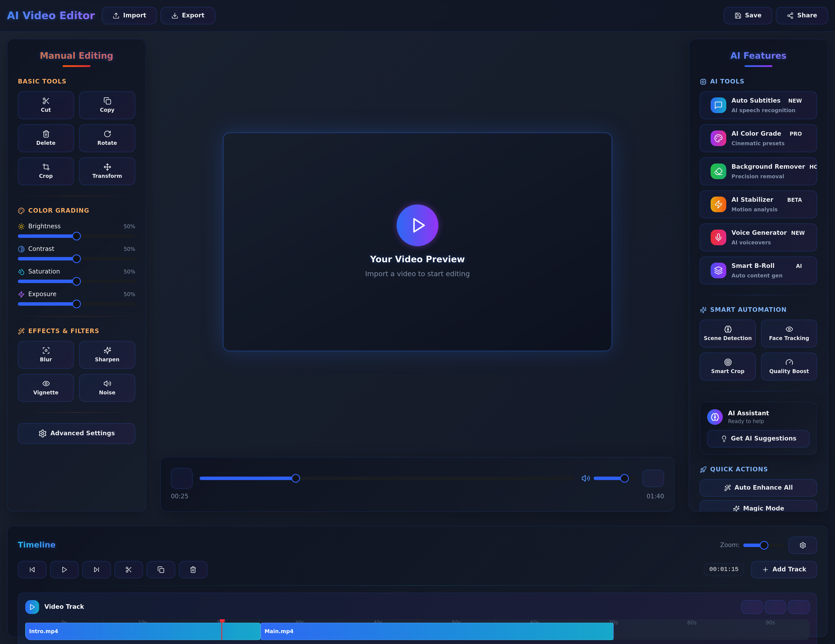Delete clip with timeline trash icon
Image resolution: width=835 pixels, height=644 pixels.
[x=193, y=569]
